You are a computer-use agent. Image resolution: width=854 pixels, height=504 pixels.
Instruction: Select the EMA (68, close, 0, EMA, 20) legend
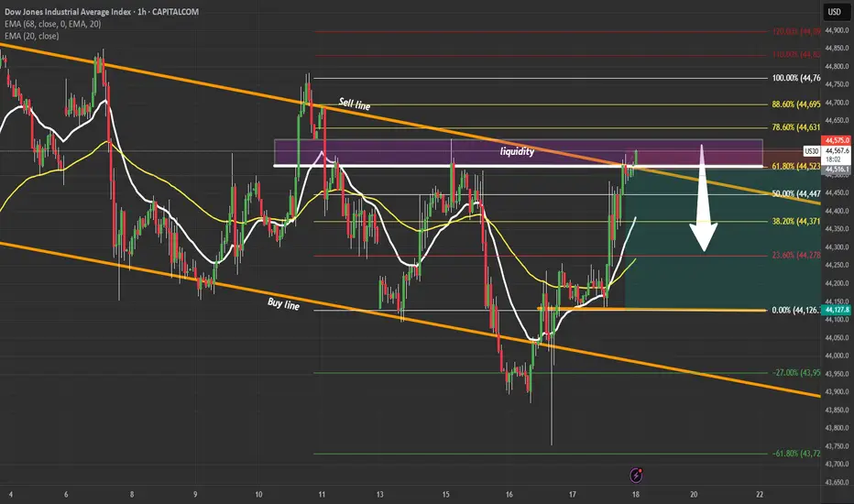tap(53, 24)
